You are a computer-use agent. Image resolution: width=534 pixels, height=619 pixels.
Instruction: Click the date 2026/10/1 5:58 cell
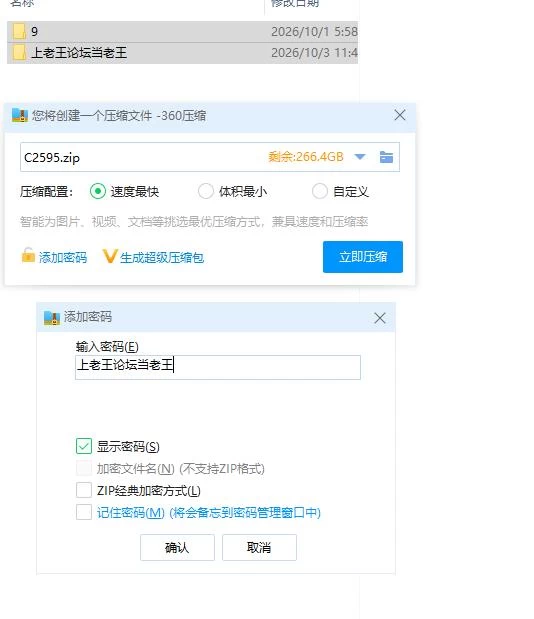tap(314, 32)
